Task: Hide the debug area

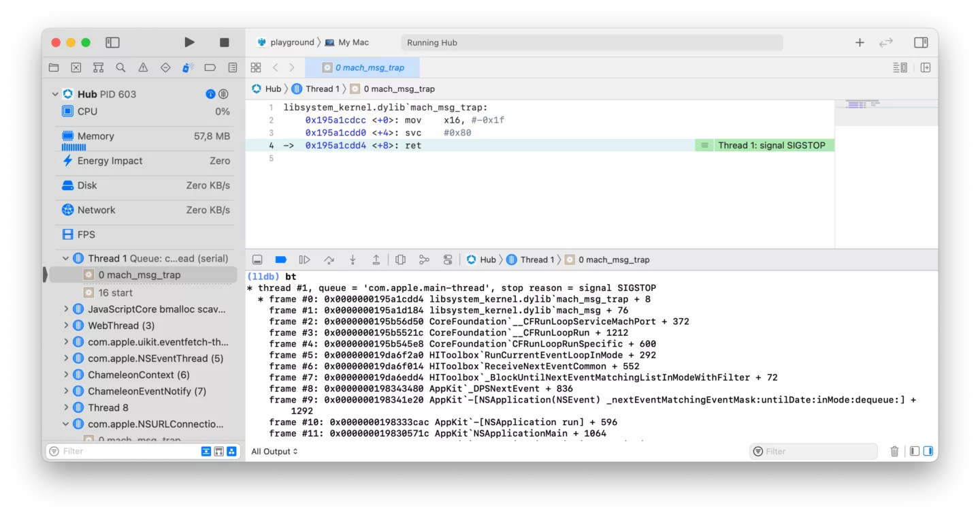Action: pos(257,260)
